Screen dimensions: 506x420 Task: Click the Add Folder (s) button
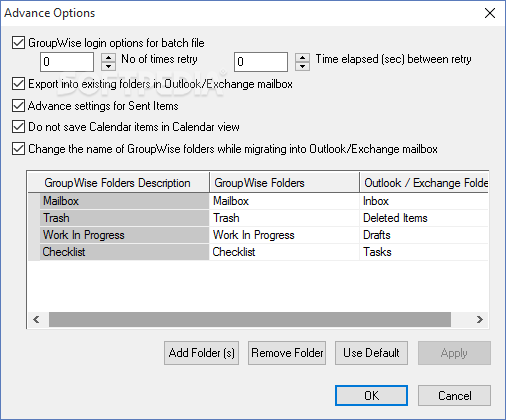pyautogui.click(x=201, y=353)
